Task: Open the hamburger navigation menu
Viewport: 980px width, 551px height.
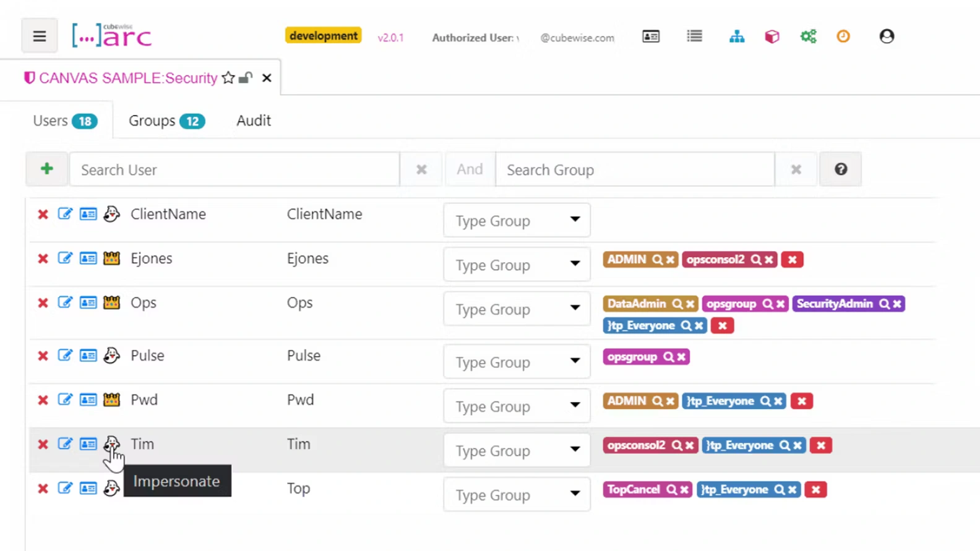Action: click(39, 36)
